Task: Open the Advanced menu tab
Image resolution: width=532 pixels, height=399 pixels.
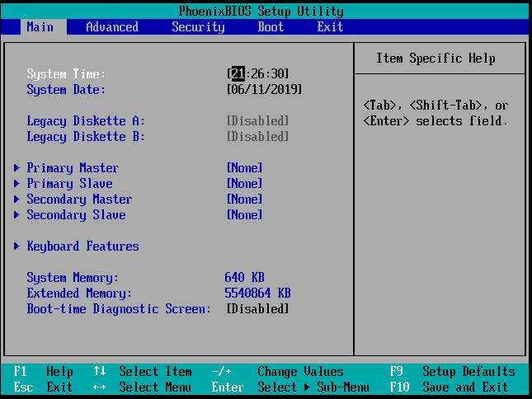Action: click(112, 27)
